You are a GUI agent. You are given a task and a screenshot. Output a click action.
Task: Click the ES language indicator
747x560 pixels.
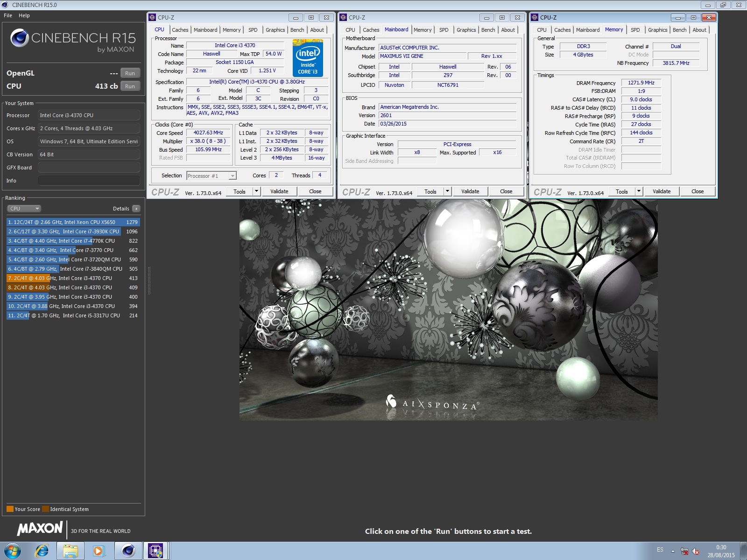pyautogui.click(x=660, y=550)
